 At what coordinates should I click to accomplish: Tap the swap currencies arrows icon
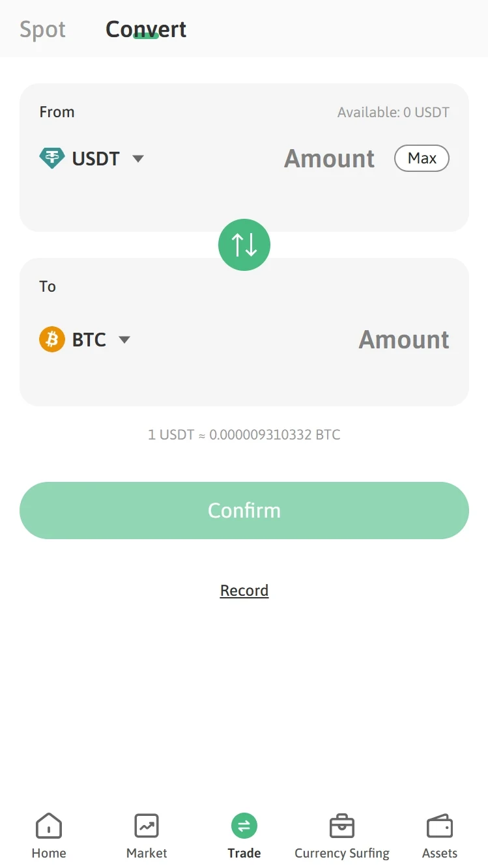244,245
